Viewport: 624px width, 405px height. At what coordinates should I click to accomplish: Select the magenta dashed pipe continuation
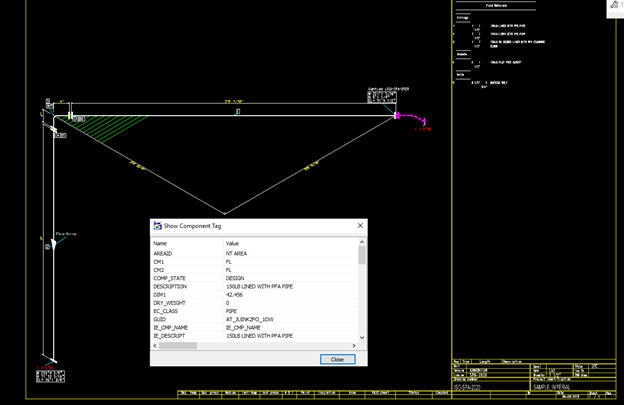pos(412,118)
